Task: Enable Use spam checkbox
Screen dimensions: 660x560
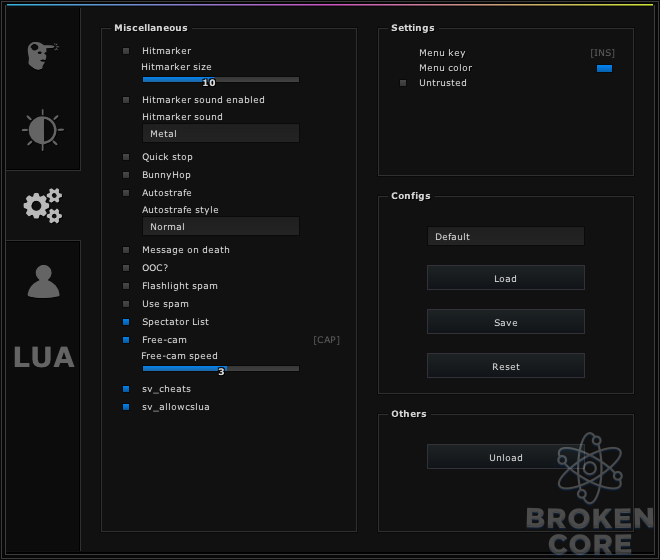Action: pos(126,304)
